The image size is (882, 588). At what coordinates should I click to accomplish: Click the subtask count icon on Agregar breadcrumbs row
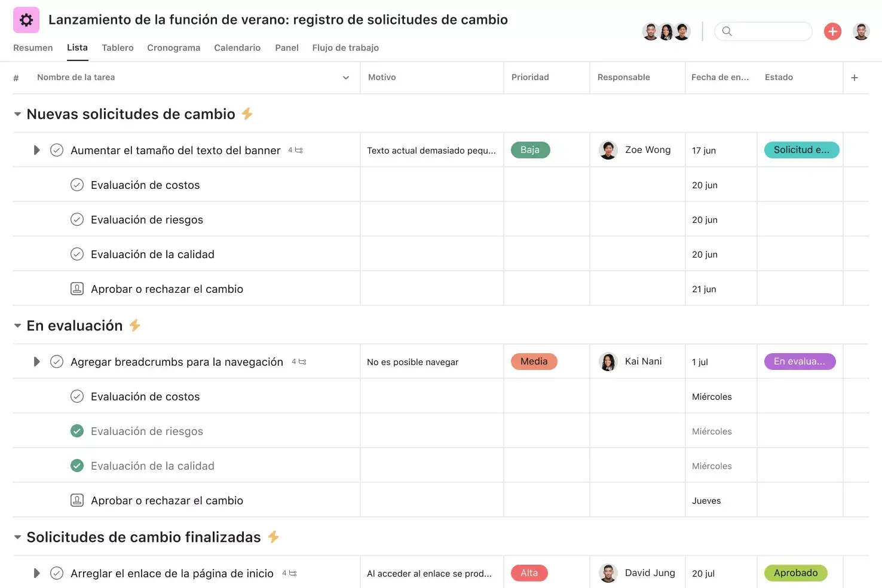(299, 362)
